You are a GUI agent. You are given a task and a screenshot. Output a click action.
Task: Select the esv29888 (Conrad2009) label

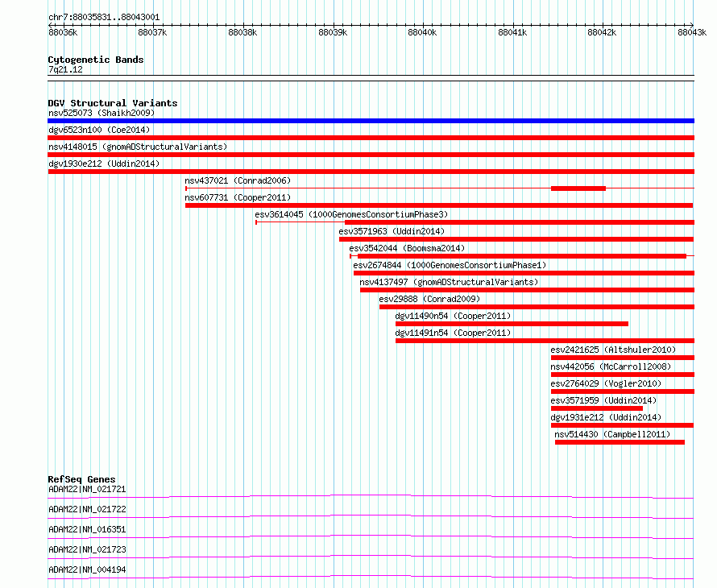point(429,299)
